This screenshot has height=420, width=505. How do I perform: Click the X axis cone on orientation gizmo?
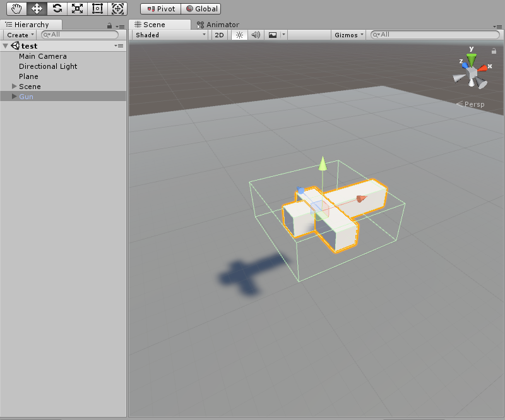click(x=482, y=68)
